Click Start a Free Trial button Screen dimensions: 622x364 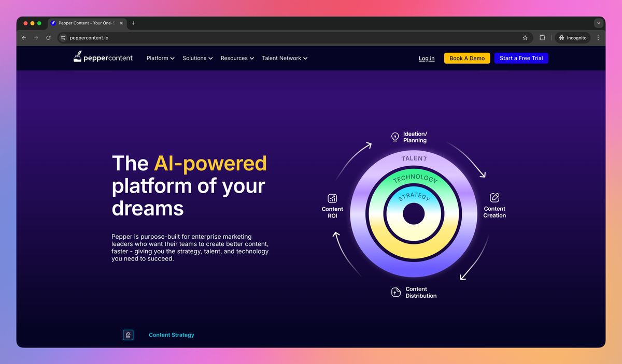(x=521, y=58)
